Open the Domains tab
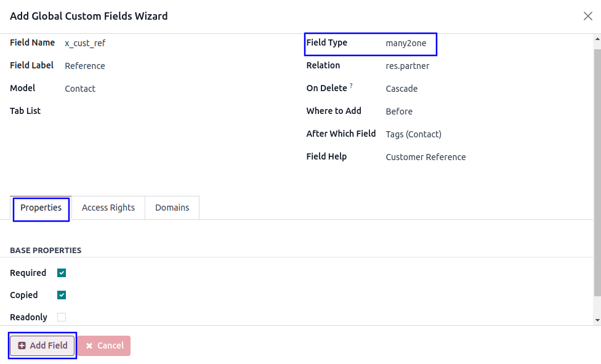Viewport: 601px width, 364px height. pyautogui.click(x=172, y=208)
